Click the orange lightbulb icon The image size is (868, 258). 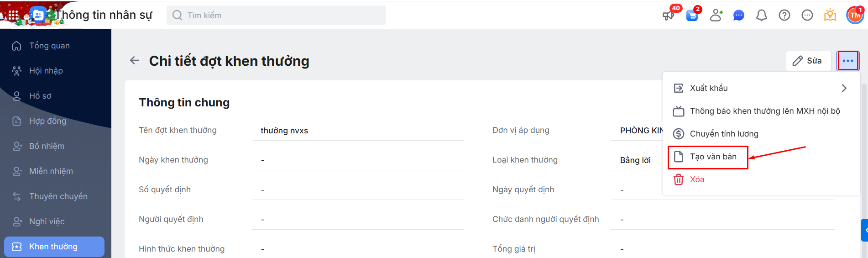830,16
